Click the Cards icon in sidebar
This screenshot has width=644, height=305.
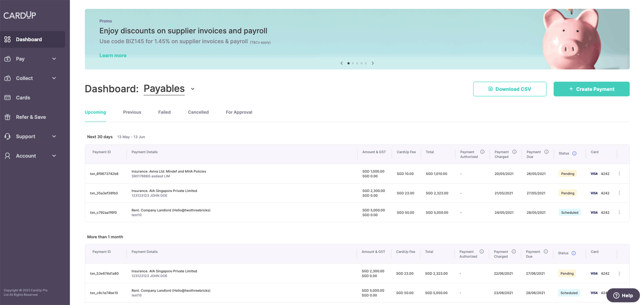coord(7,97)
